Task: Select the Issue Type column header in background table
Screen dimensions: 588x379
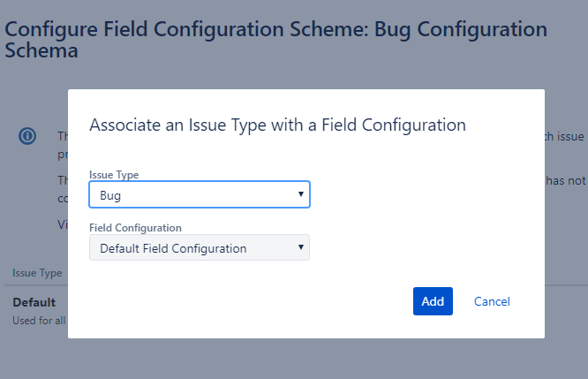Action: pyautogui.click(x=37, y=273)
